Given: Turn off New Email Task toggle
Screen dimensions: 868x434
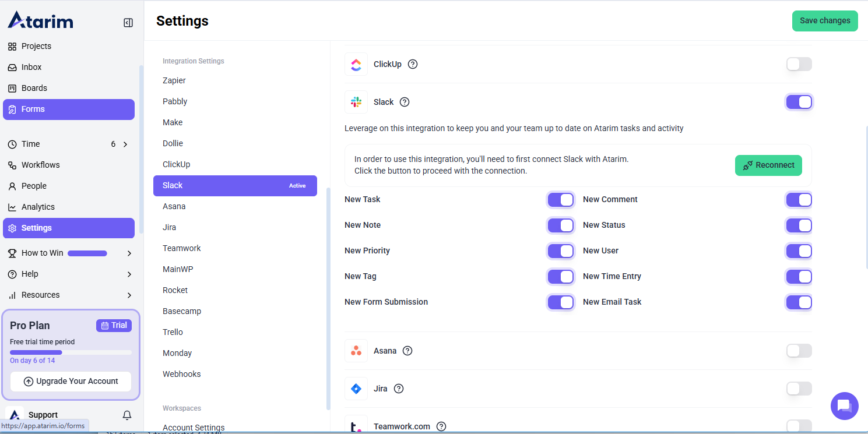Looking at the screenshot, I should tap(799, 302).
